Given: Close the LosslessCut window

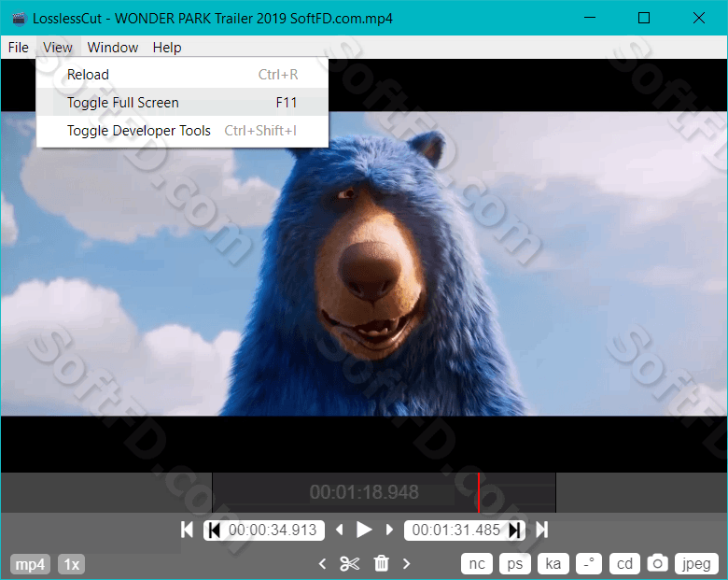Looking at the screenshot, I should tap(699, 18).
